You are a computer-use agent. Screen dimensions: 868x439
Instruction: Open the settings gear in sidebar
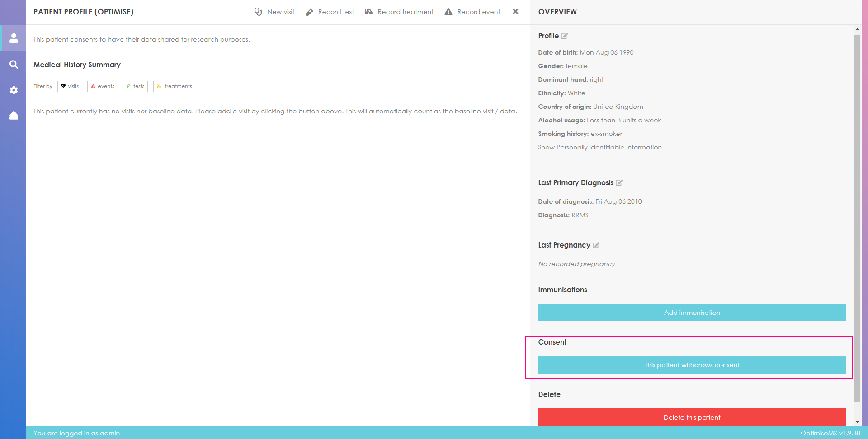point(14,90)
